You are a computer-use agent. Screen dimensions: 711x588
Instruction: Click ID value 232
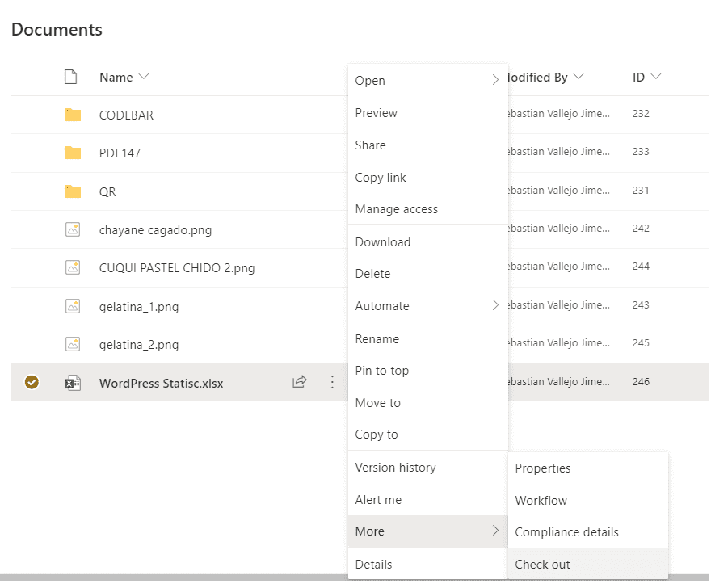coord(641,113)
